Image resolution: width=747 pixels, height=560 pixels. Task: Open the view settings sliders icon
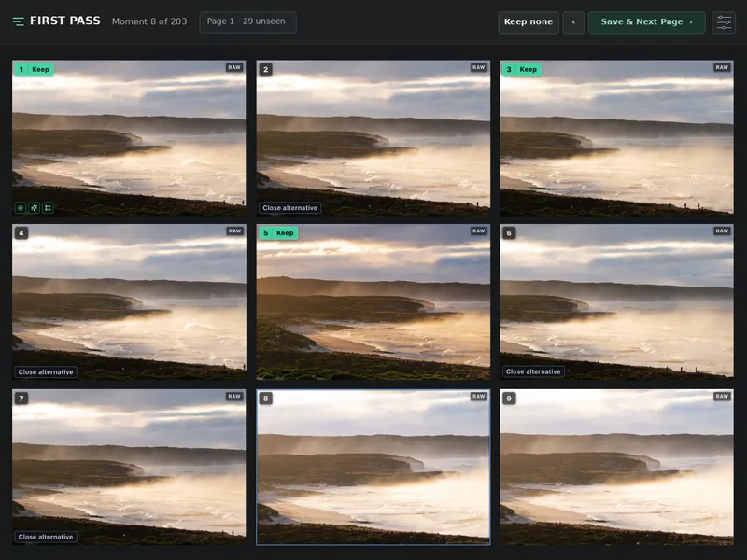[x=724, y=22]
